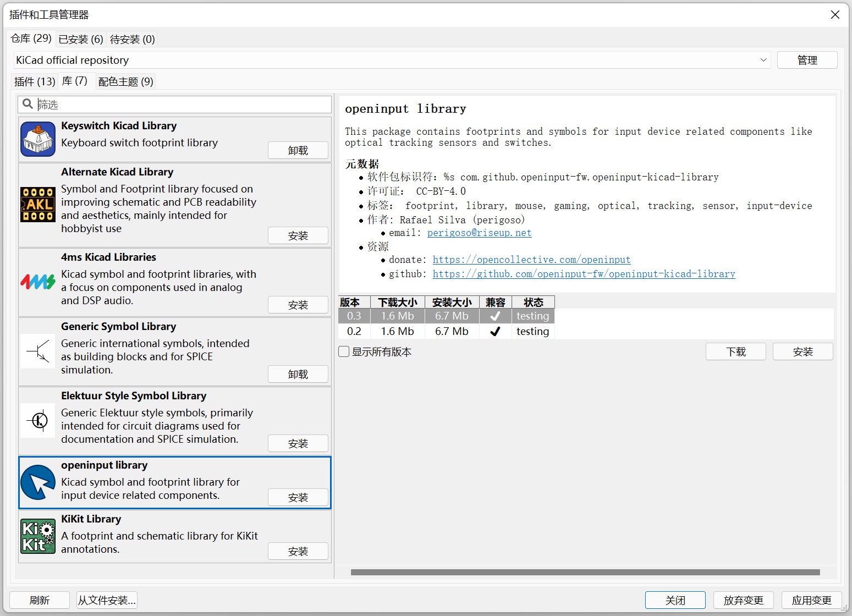Click the openinput library cursor icon
The height and width of the screenshot is (616, 852).
38,482
